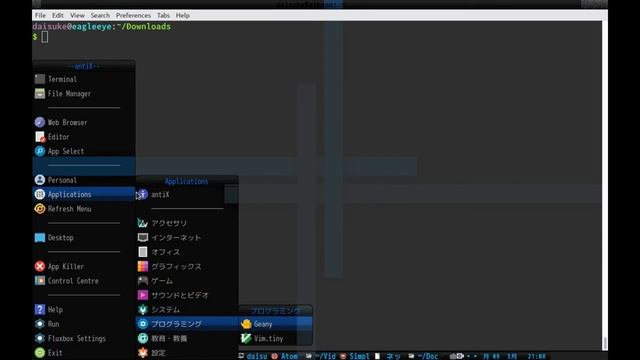Click the Vim.tiny green icon
Screen dimensions: 640x360
246,338
